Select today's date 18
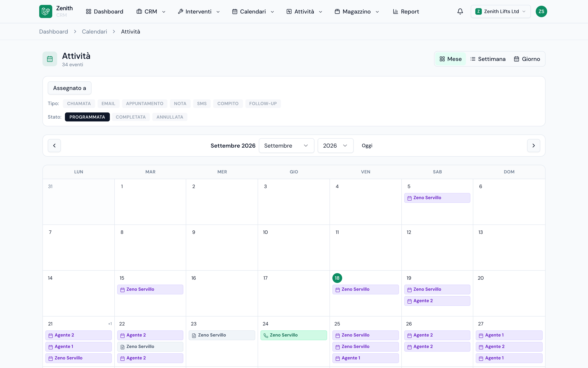Screen dimensions: 588x368 [x=337, y=278]
